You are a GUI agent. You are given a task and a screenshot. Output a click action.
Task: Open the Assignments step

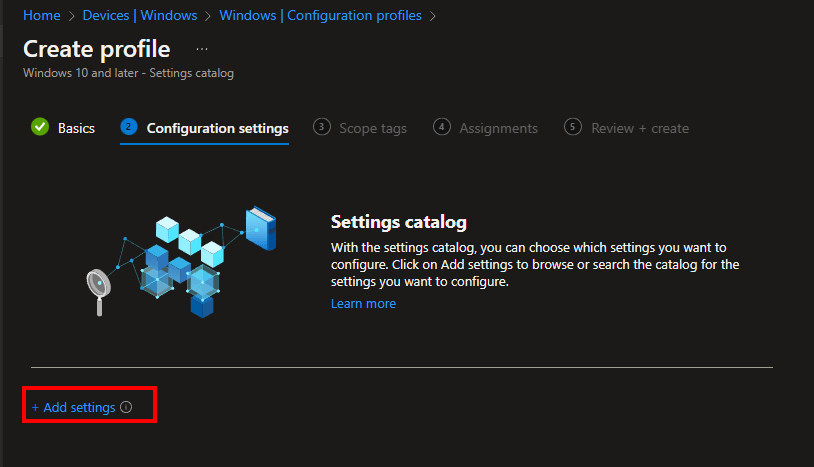point(498,128)
